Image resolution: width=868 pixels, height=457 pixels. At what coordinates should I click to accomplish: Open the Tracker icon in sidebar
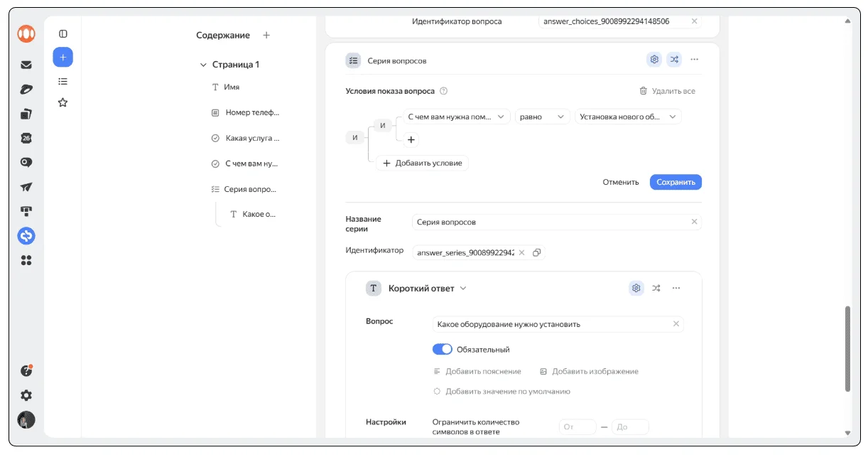pyautogui.click(x=26, y=211)
